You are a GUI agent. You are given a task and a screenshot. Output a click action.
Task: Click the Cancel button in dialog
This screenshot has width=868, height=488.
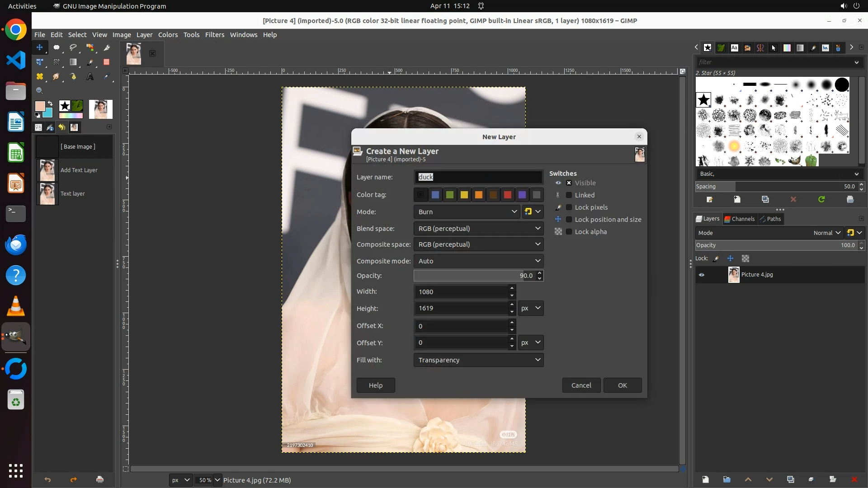(581, 385)
